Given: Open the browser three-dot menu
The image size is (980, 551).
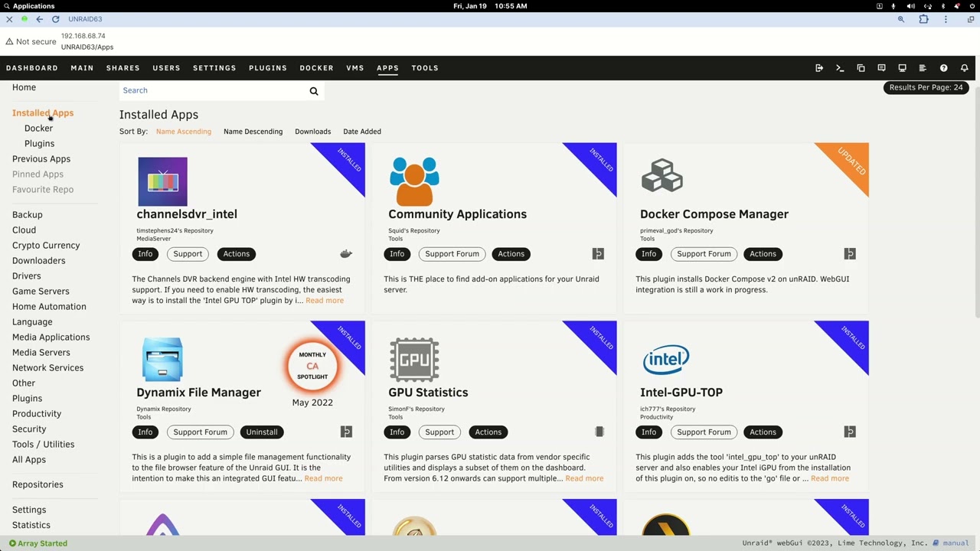Looking at the screenshot, I should [x=946, y=19].
